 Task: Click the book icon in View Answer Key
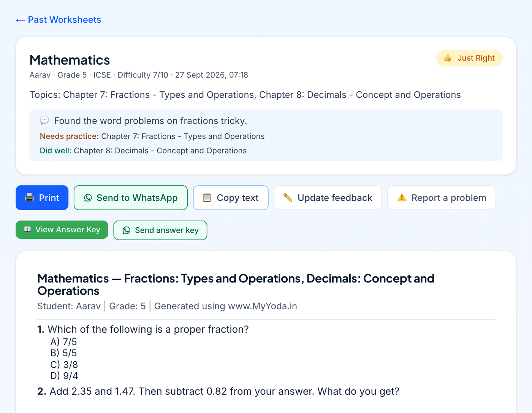coord(28,229)
